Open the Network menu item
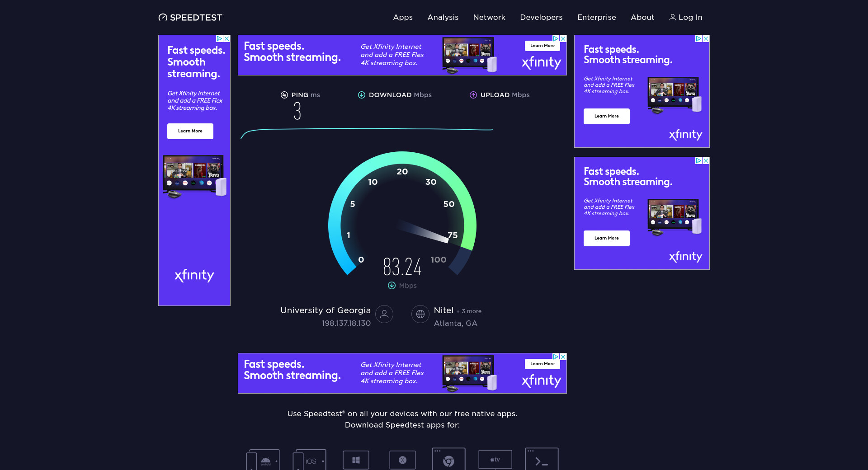The width and height of the screenshot is (868, 470). pos(489,17)
